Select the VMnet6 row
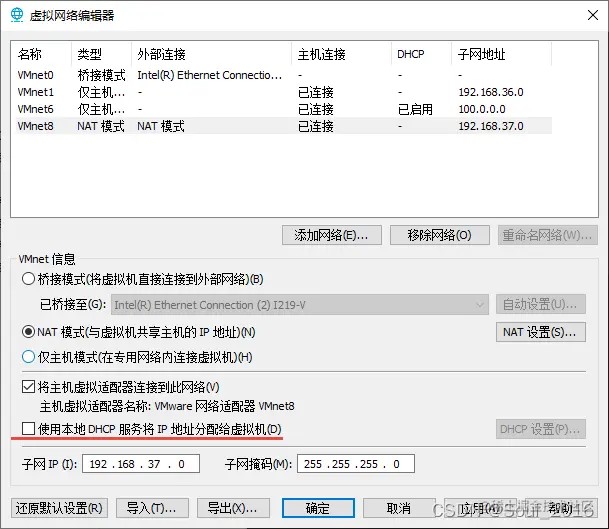The image size is (609, 529). pos(284,109)
